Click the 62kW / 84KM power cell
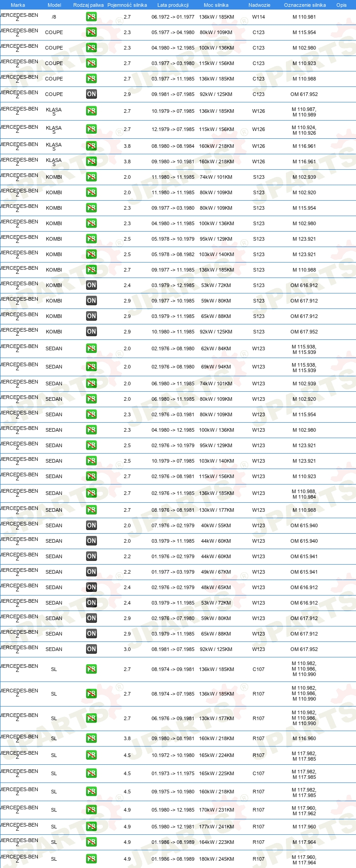The height and width of the screenshot is (868, 356). [216, 348]
